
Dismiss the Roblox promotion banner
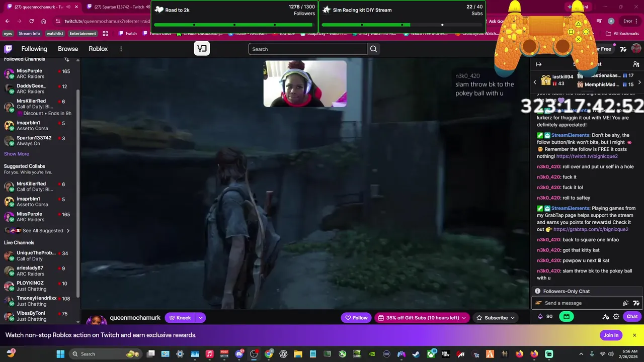pos(634,335)
